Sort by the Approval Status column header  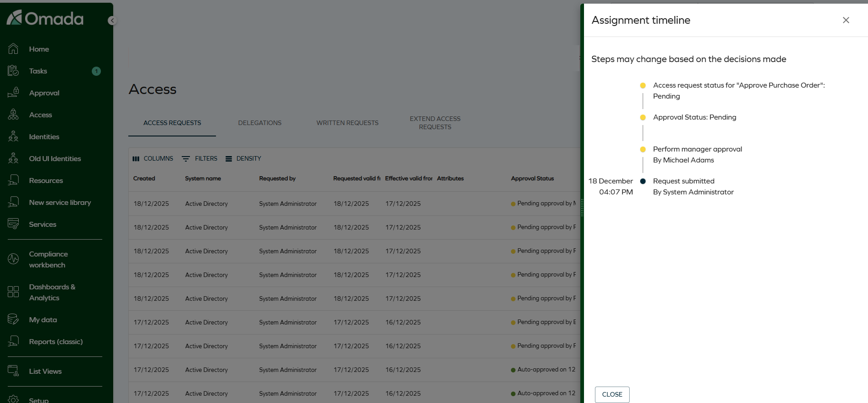pos(532,178)
